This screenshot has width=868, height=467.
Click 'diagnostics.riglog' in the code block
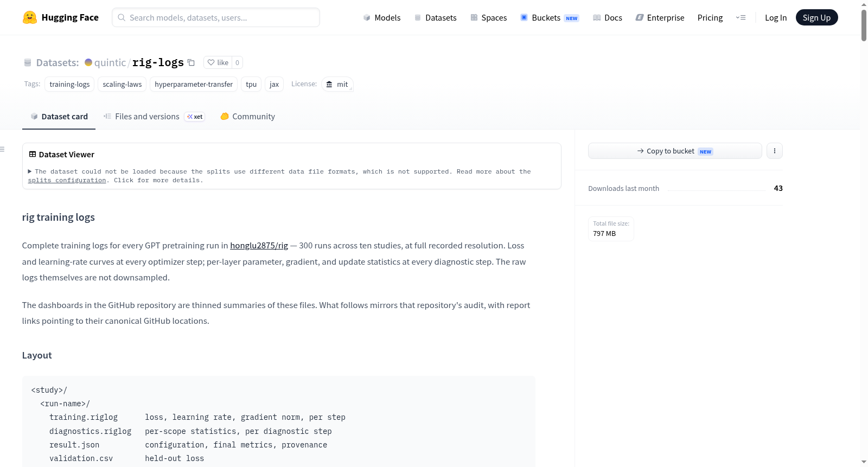(x=90, y=431)
